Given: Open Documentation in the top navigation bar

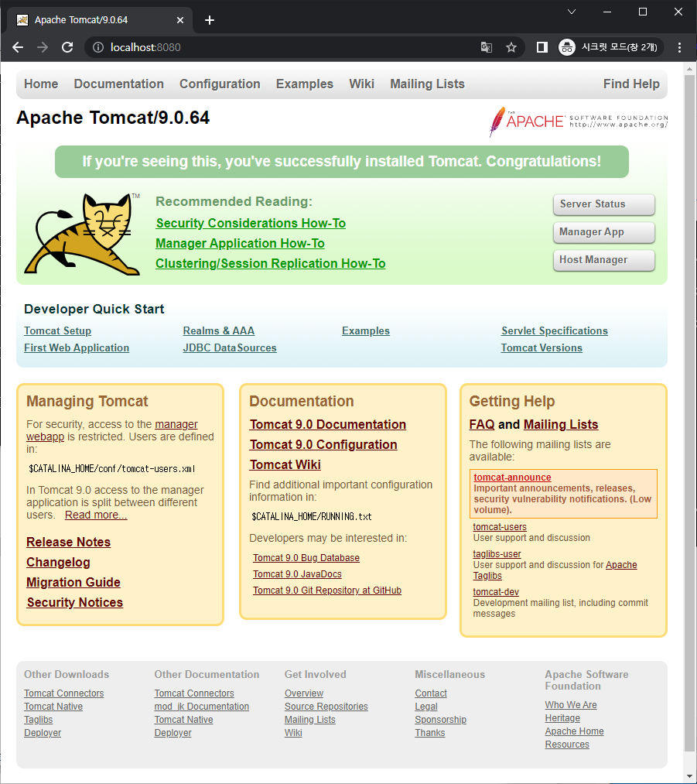Looking at the screenshot, I should [x=119, y=84].
